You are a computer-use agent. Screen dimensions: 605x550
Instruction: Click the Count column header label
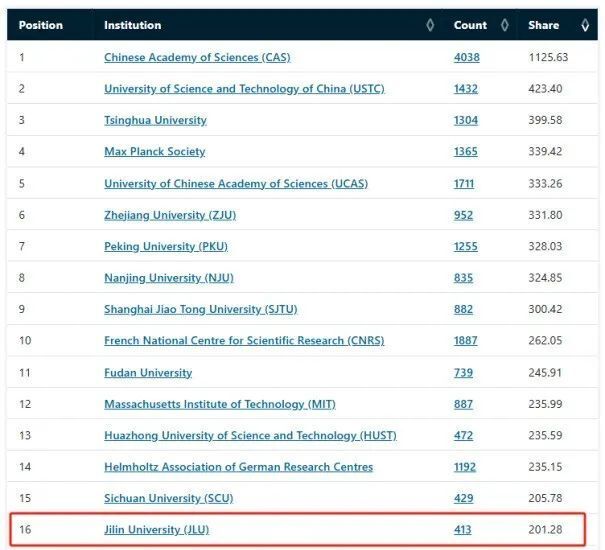click(x=470, y=25)
